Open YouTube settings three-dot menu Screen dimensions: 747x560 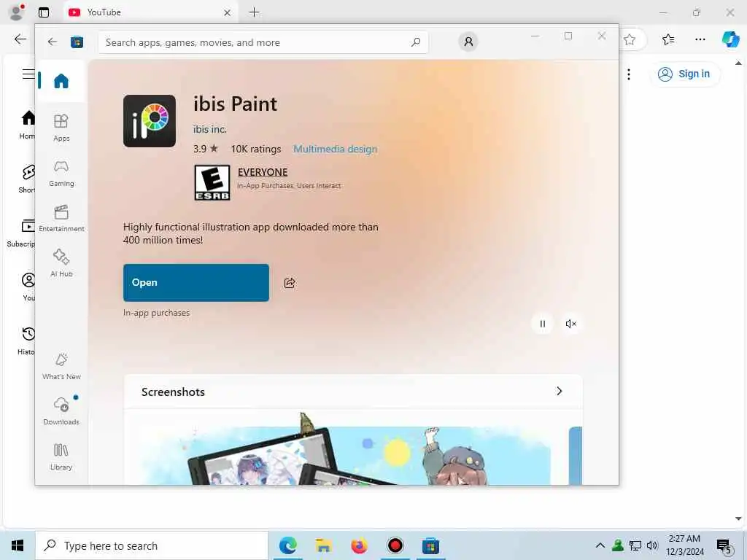(x=629, y=74)
